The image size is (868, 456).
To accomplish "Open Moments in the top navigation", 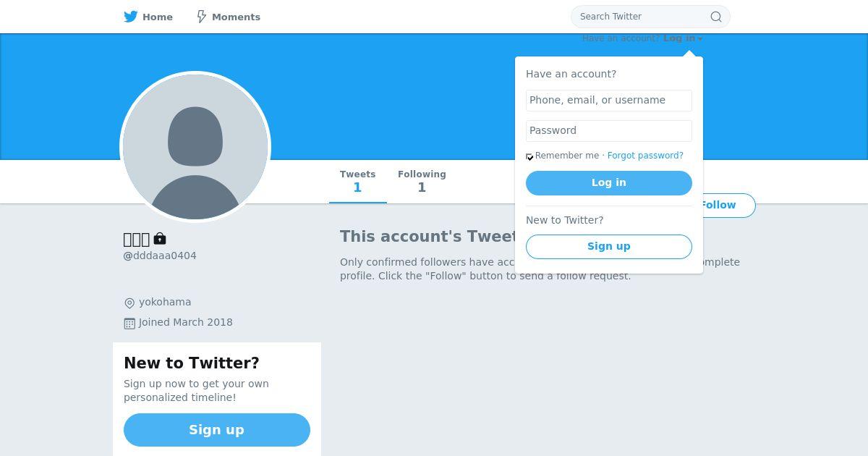I will pyautogui.click(x=229, y=17).
